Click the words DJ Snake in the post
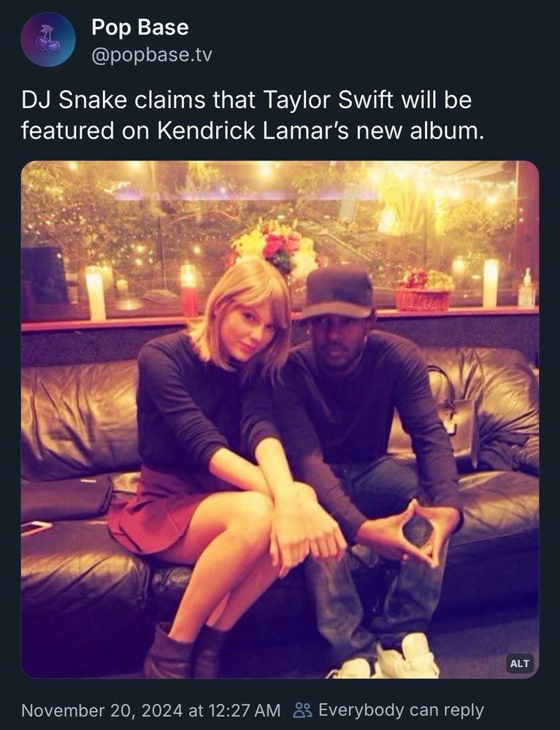The image size is (560, 730). 74,100
